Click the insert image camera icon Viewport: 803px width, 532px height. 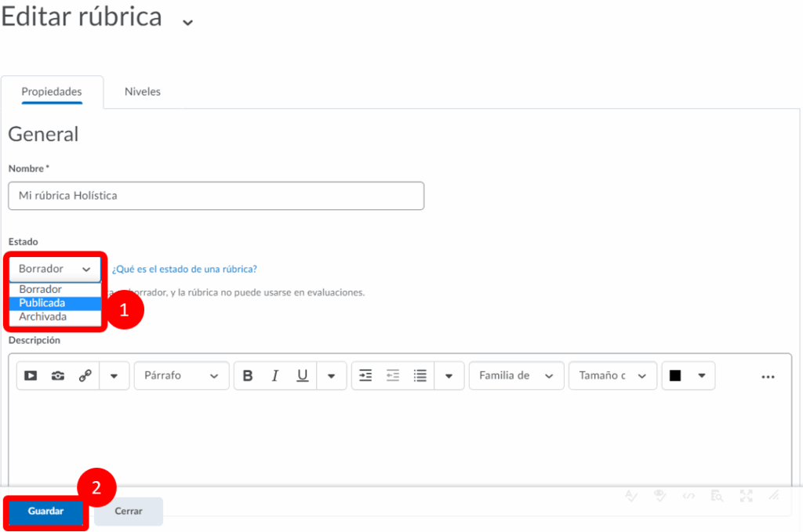click(58, 376)
